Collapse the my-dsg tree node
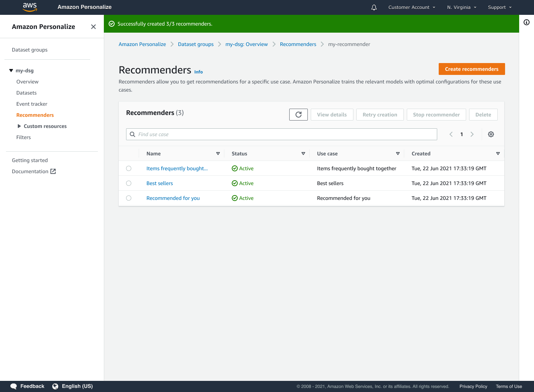This screenshot has width=534, height=392. pyautogui.click(x=11, y=70)
